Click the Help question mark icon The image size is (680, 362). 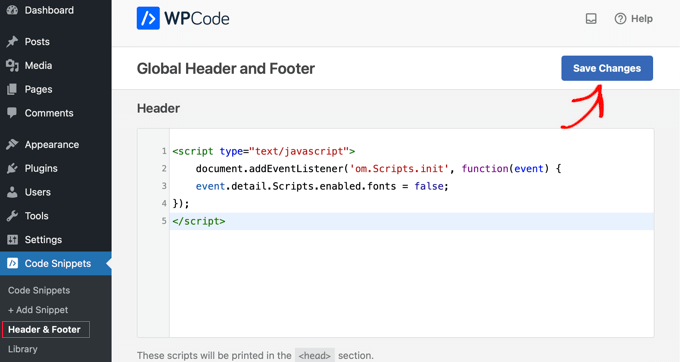click(x=620, y=19)
